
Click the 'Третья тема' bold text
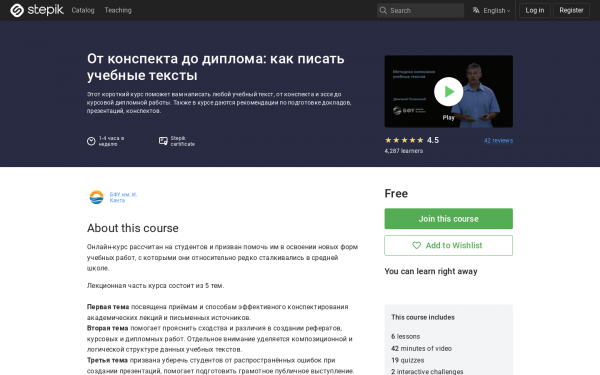pos(107,360)
